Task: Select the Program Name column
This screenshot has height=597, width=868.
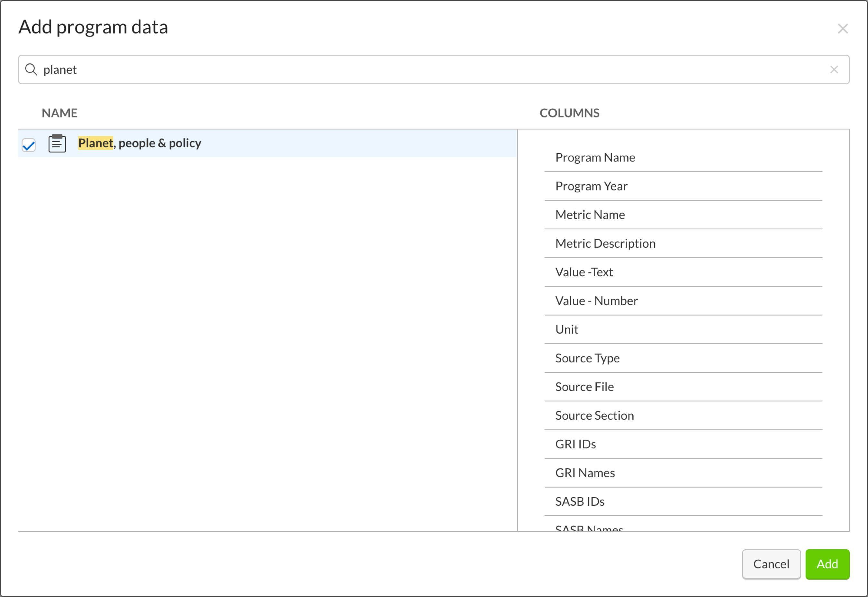Action: tap(683, 158)
